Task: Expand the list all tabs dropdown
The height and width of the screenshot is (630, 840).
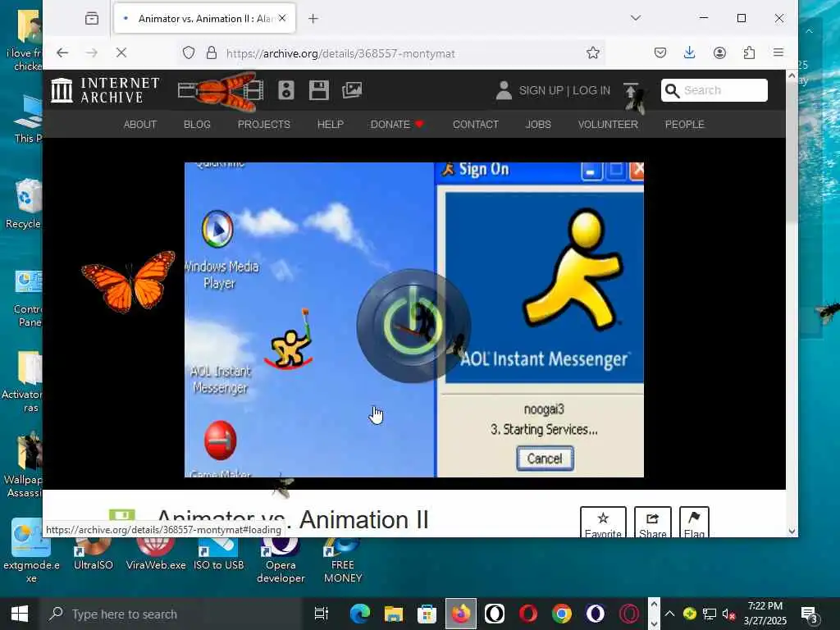Action: [x=636, y=18]
